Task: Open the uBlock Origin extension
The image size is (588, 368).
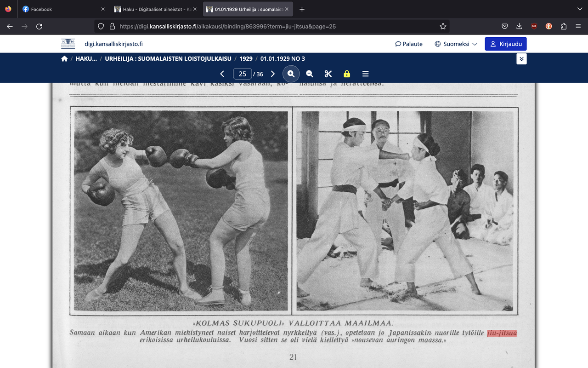Action: [534, 26]
